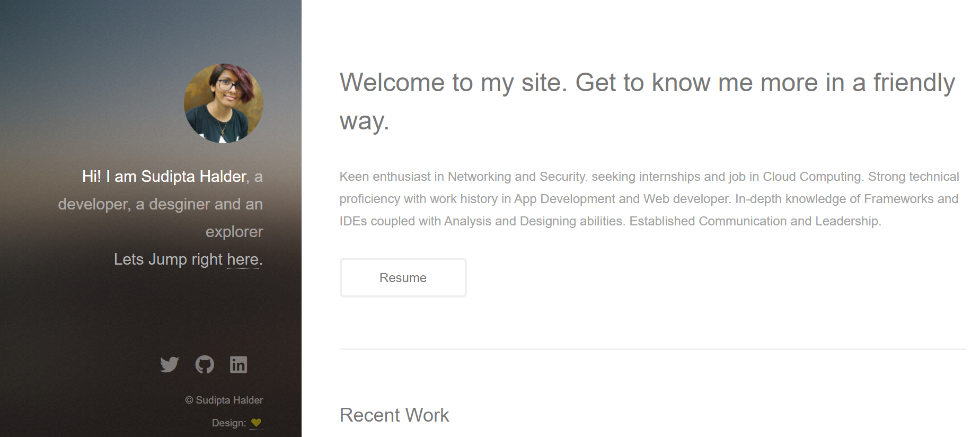
Task: Open the GitHub profile icon
Action: [205, 364]
